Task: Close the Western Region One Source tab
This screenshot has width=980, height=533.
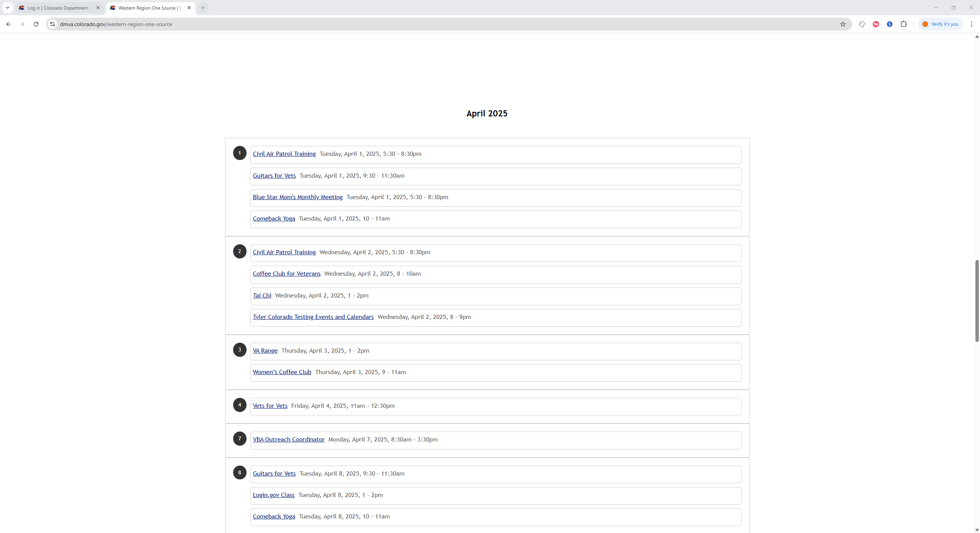Action: tap(189, 8)
